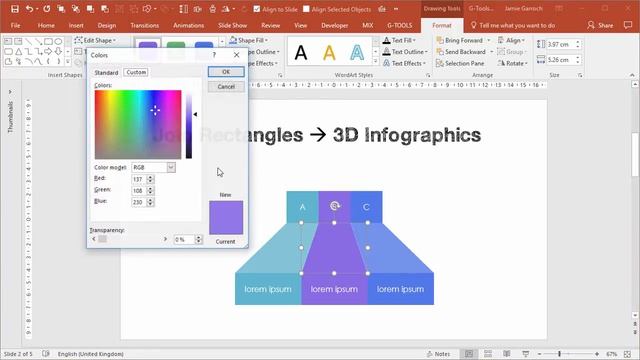The width and height of the screenshot is (640, 360).
Task: Undo the last action from quick access toolbar
Action: click(29, 9)
